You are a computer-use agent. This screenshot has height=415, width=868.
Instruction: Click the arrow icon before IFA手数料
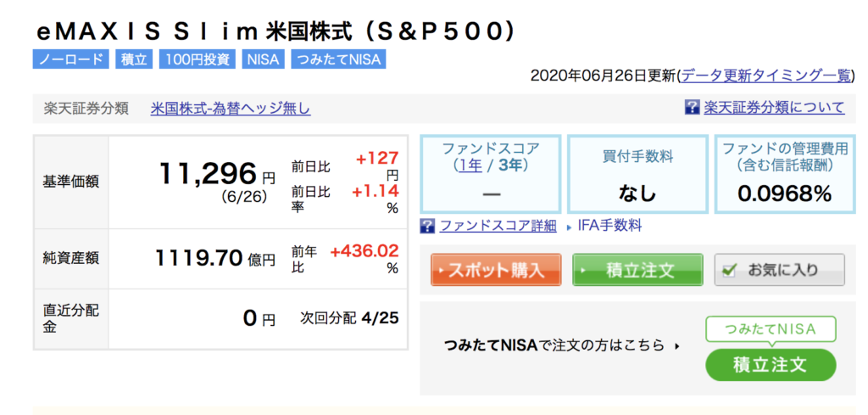[x=569, y=227]
